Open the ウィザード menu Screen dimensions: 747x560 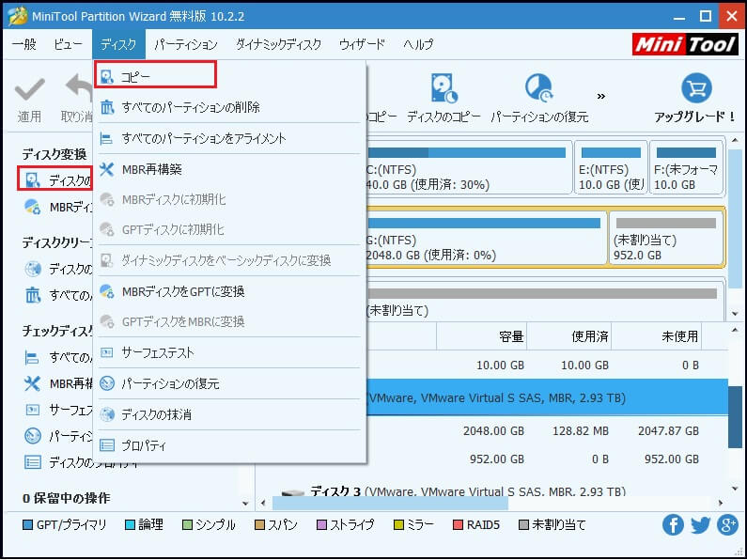[x=362, y=44]
